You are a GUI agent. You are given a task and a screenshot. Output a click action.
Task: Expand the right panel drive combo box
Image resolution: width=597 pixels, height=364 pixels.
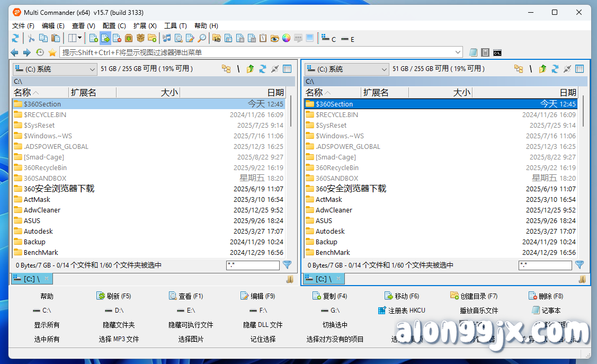[345, 69]
